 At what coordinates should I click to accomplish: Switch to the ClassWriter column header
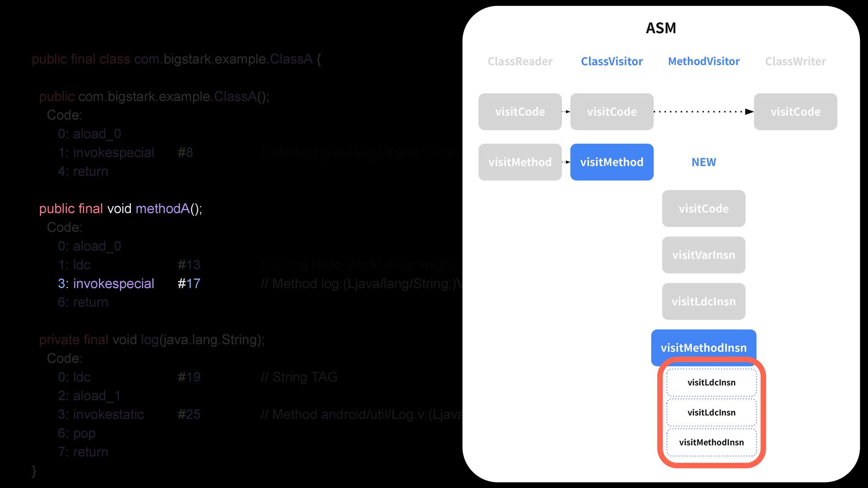coord(795,61)
